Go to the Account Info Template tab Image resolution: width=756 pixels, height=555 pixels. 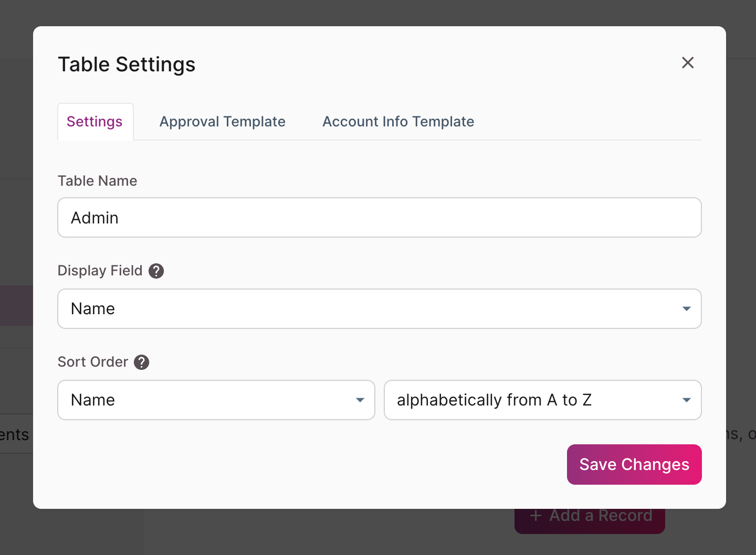pyautogui.click(x=398, y=122)
